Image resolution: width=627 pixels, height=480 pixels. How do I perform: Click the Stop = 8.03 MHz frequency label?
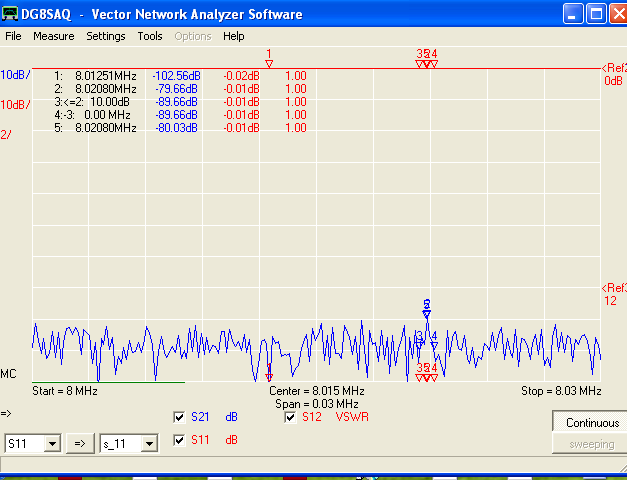561,391
